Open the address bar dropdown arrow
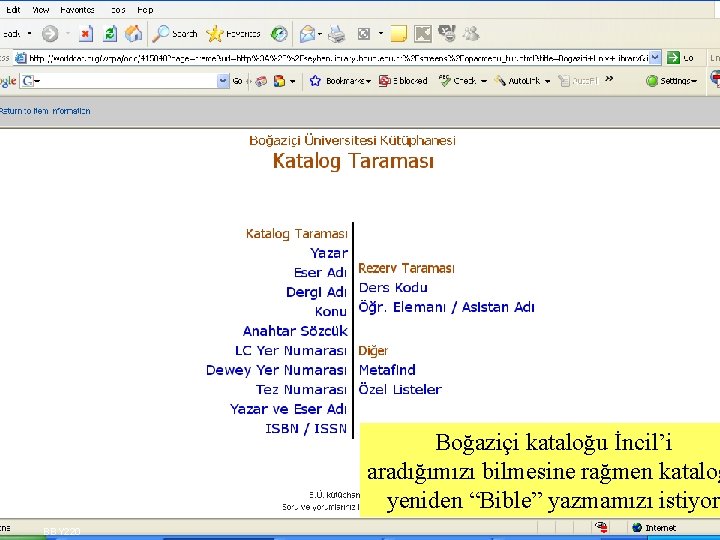This screenshot has width=720, height=540. [656, 57]
